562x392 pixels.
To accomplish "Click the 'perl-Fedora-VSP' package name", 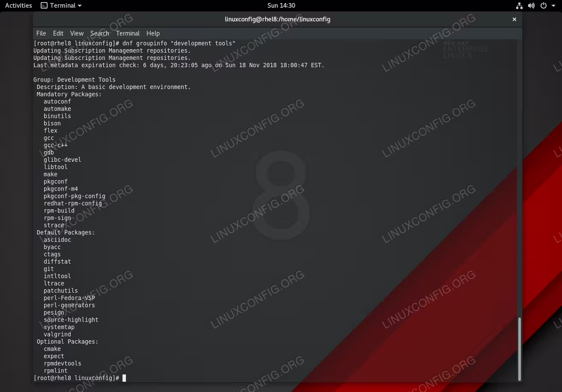I will (x=69, y=298).
